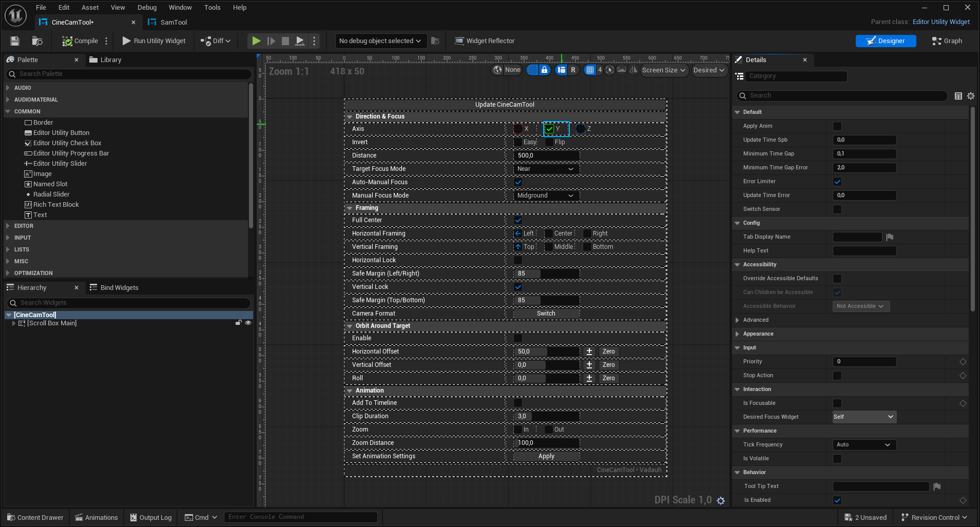
Task: Uncheck the Error Limiter checkbox
Action: pos(837,182)
